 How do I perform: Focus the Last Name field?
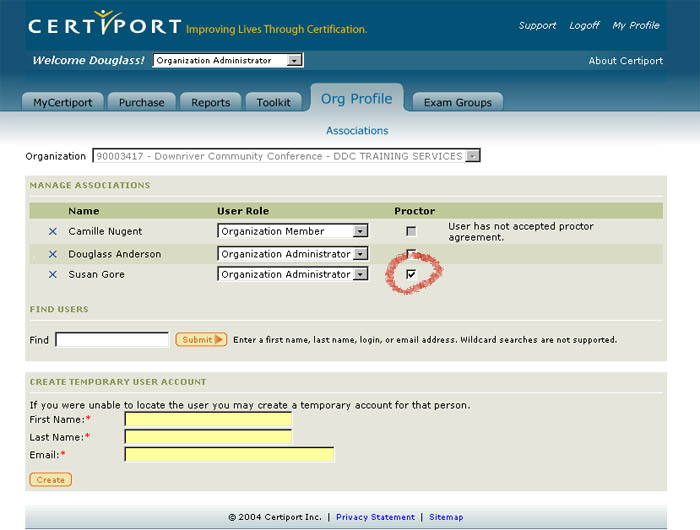coord(208,436)
